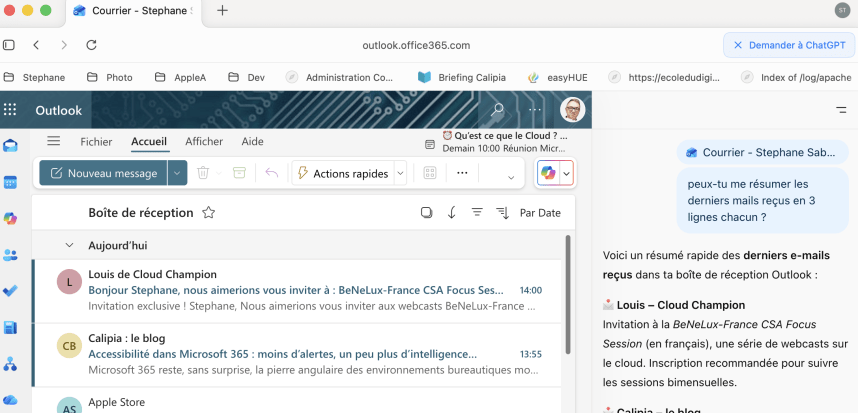Open the Fichier menu tab
The width and height of the screenshot is (858, 413).
[x=96, y=142]
